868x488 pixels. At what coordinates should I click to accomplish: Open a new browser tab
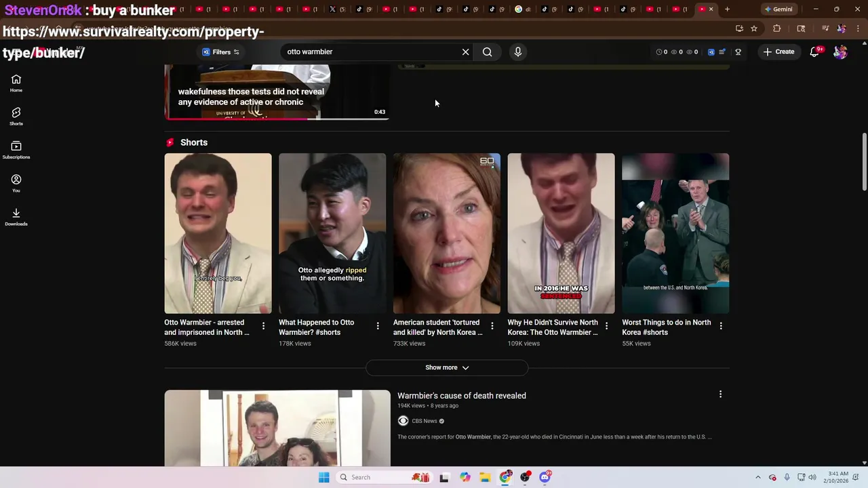(727, 9)
